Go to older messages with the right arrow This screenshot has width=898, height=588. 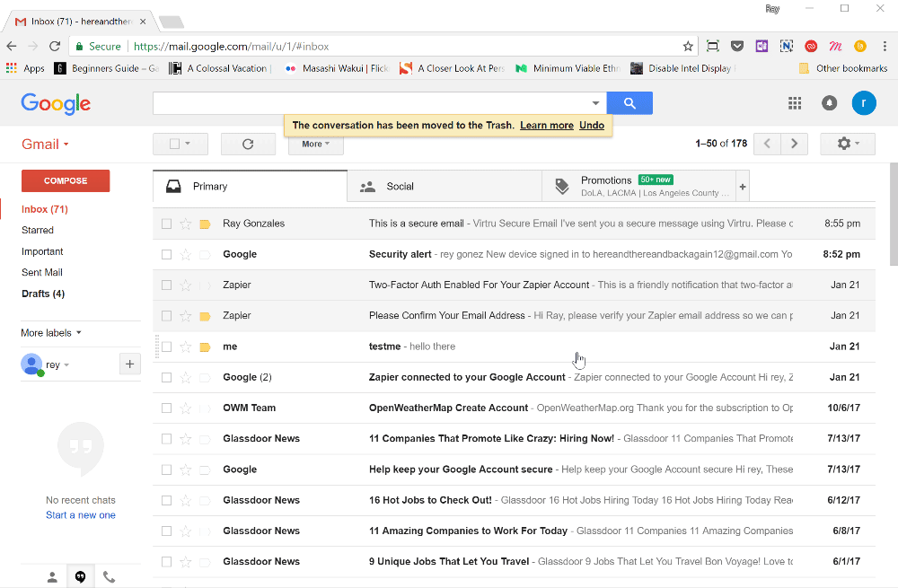coord(795,144)
